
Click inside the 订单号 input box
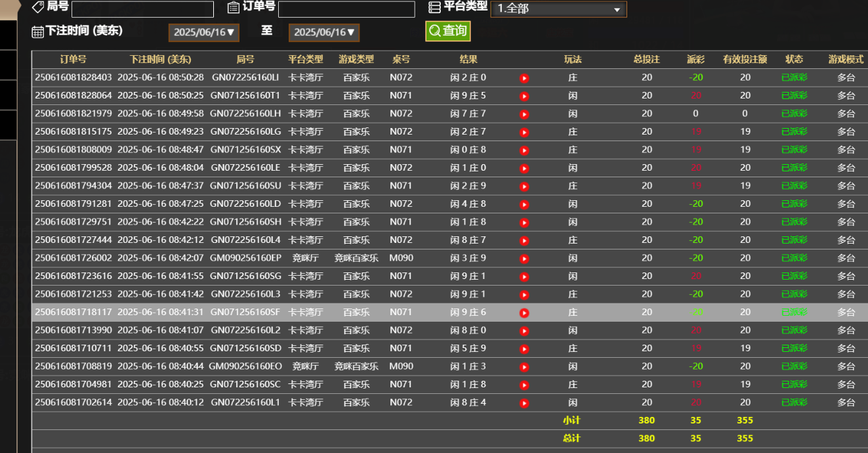click(x=347, y=9)
